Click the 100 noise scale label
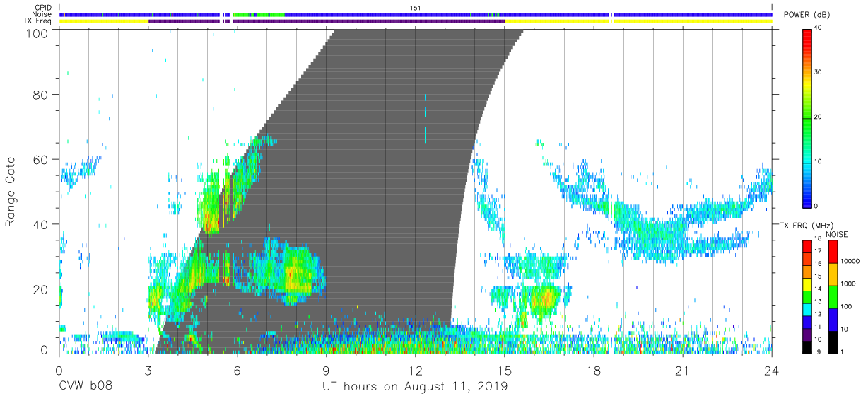Image resolution: width=868 pixels, height=401 pixels. pyautogui.click(x=846, y=306)
